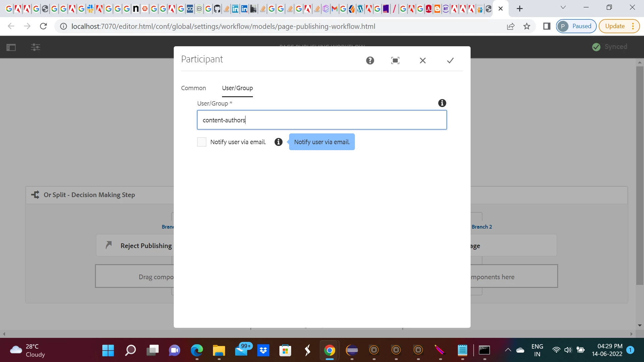Click the User/Group text input field
This screenshot has width=644, height=362.
[322, 120]
